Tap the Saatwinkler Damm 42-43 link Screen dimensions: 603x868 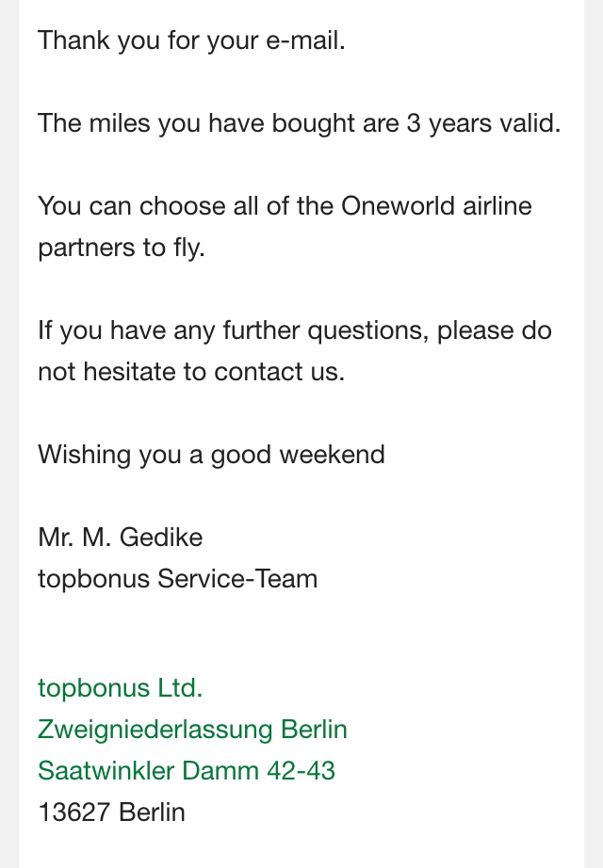[x=187, y=771]
